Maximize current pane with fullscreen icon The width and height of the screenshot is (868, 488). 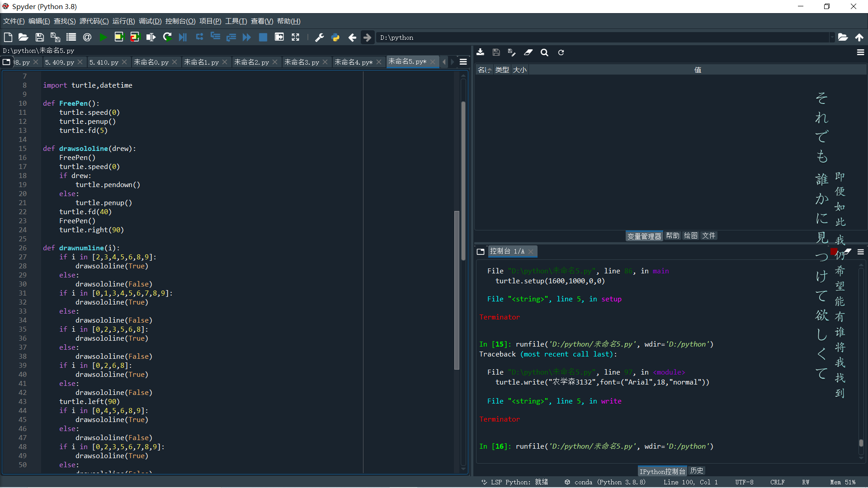[x=295, y=38]
